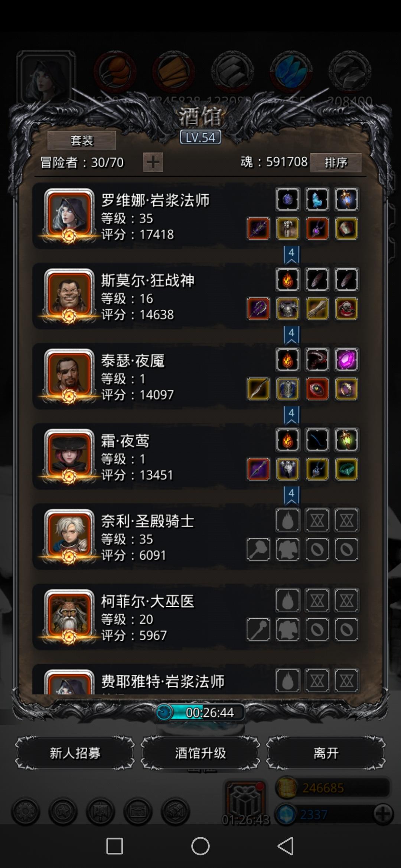The height and width of the screenshot is (868, 401).
Task: Tap the red eye accessory of 泰瑟·夜魇
Action: coord(317,389)
